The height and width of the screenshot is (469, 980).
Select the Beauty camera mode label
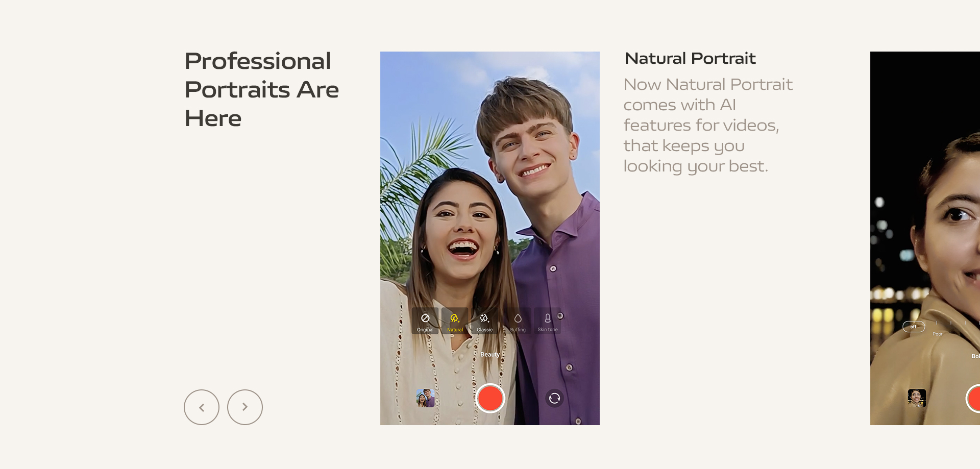click(490, 355)
